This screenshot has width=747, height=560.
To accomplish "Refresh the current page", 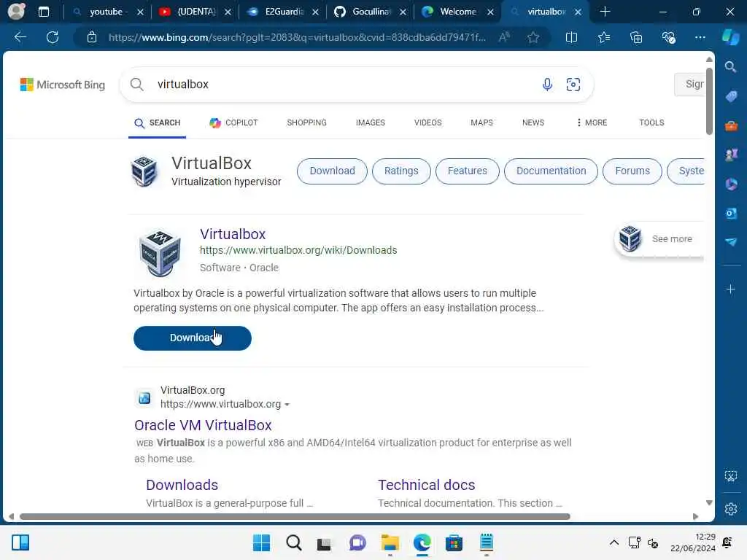I will pyautogui.click(x=53, y=37).
